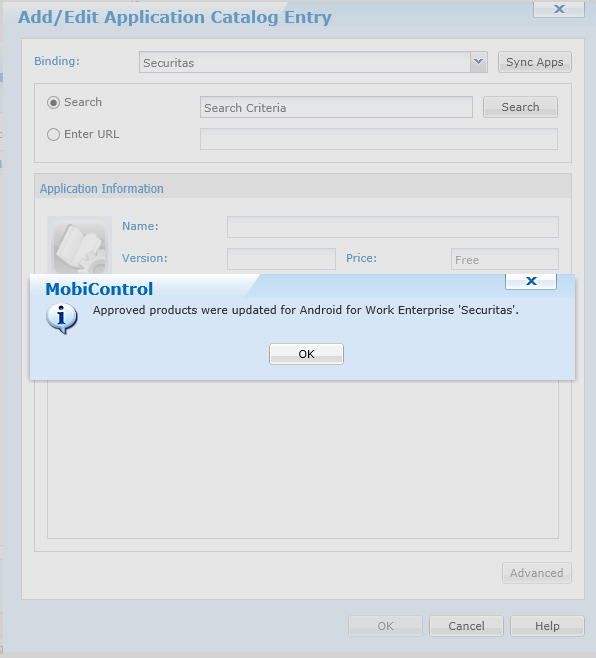
Task: Open Help from the bottom buttons
Action: click(547, 626)
